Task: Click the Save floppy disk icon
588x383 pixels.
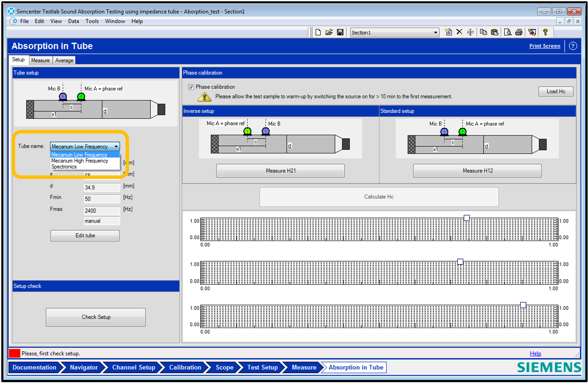Action: click(x=340, y=32)
